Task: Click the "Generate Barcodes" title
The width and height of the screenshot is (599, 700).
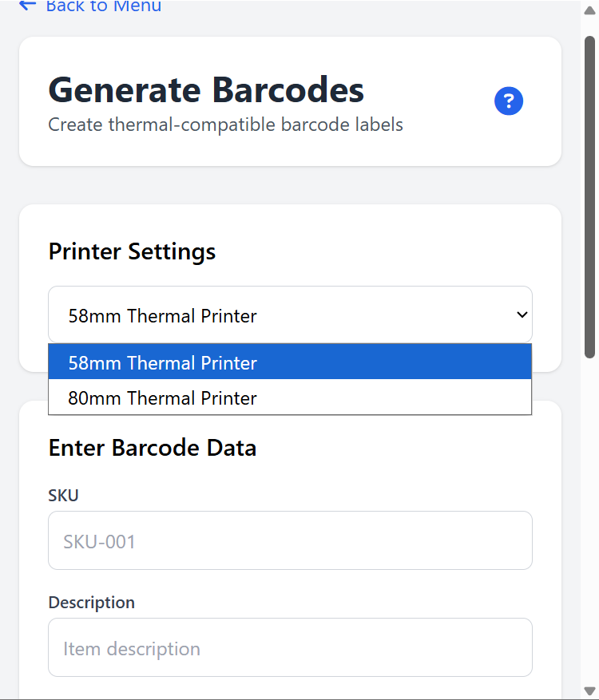Action: point(205,89)
